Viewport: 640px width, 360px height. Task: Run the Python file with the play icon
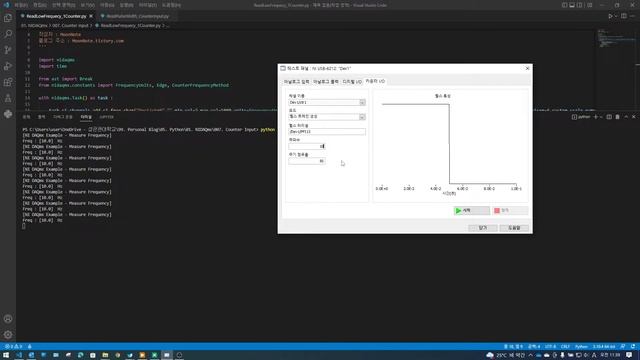pyautogui.click(x=610, y=16)
